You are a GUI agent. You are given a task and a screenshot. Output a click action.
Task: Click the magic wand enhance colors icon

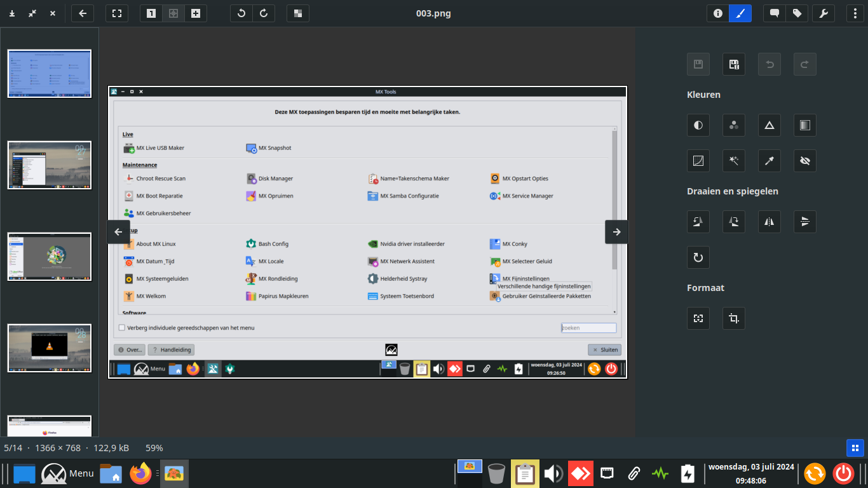[734, 161]
